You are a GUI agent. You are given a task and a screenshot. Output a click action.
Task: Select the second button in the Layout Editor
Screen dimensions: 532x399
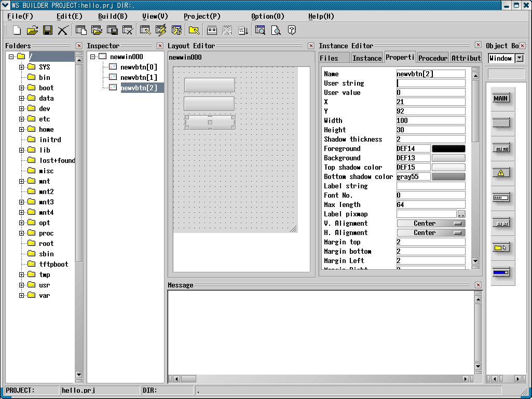tap(209, 103)
